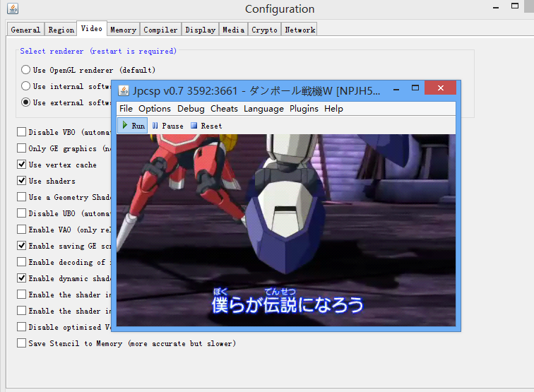The height and width of the screenshot is (392, 534).
Task: Switch to the Compiler tab
Action: tap(160, 30)
